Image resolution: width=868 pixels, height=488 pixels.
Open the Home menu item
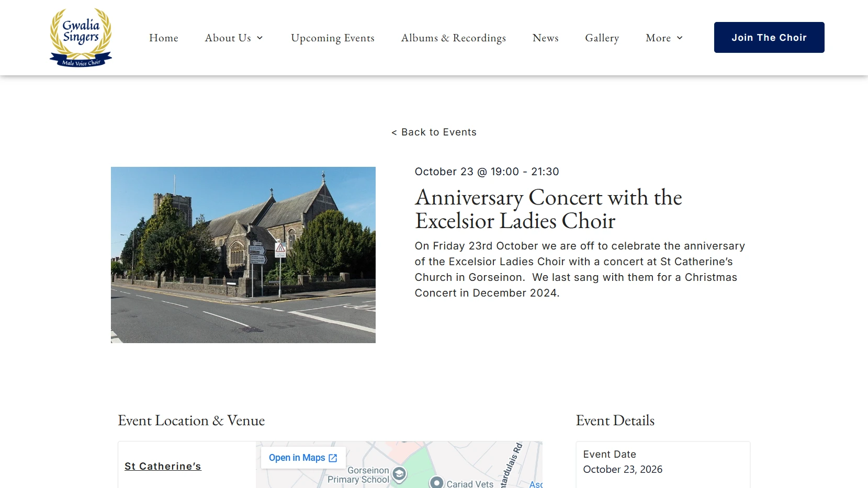click(x=164, y=38)
